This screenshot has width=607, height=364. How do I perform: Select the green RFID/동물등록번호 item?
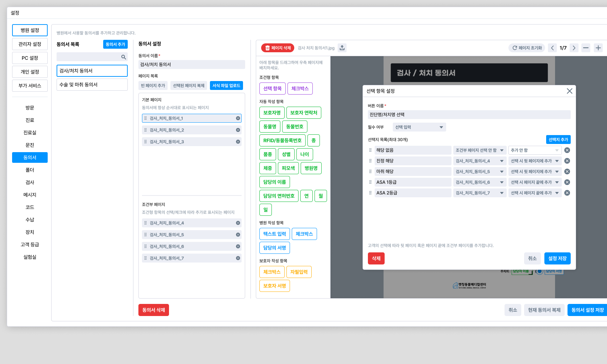click(283, 140)
